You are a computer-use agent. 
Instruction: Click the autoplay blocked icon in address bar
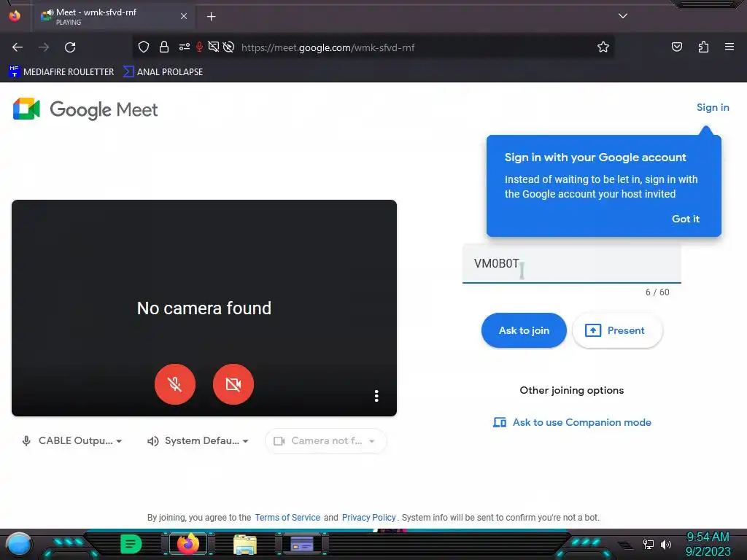[228, 47]
